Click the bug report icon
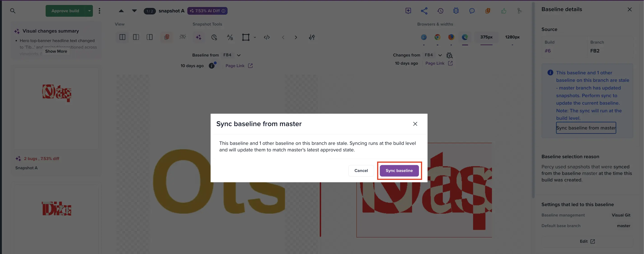This screenshot has width=644, height=254. [456, 11]
